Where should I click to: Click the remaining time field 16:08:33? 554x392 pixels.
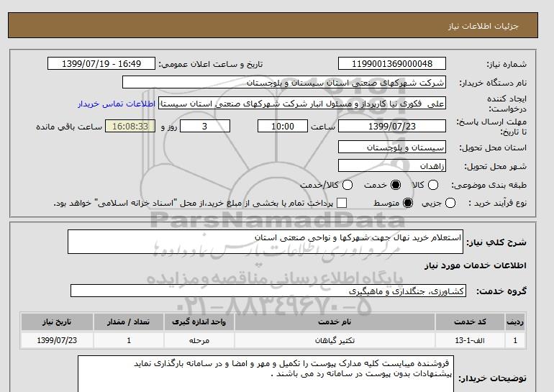click(x=130, y=126)
